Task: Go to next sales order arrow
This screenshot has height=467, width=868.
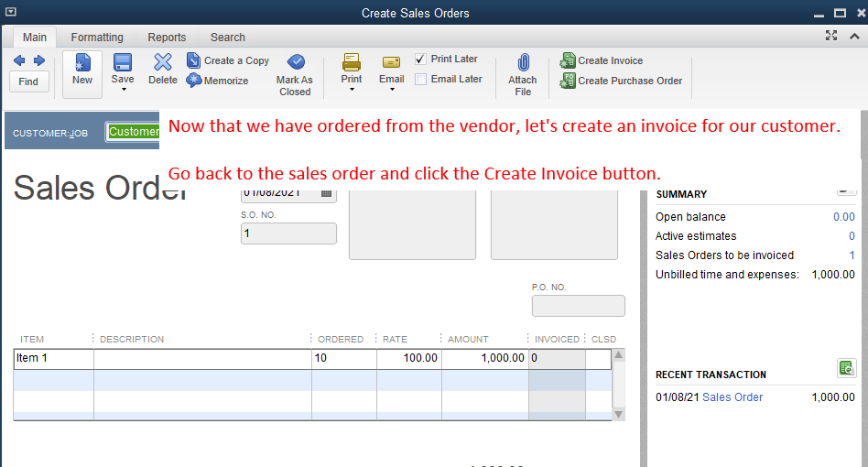Action: pyautogui.click(x=38, y=60)
